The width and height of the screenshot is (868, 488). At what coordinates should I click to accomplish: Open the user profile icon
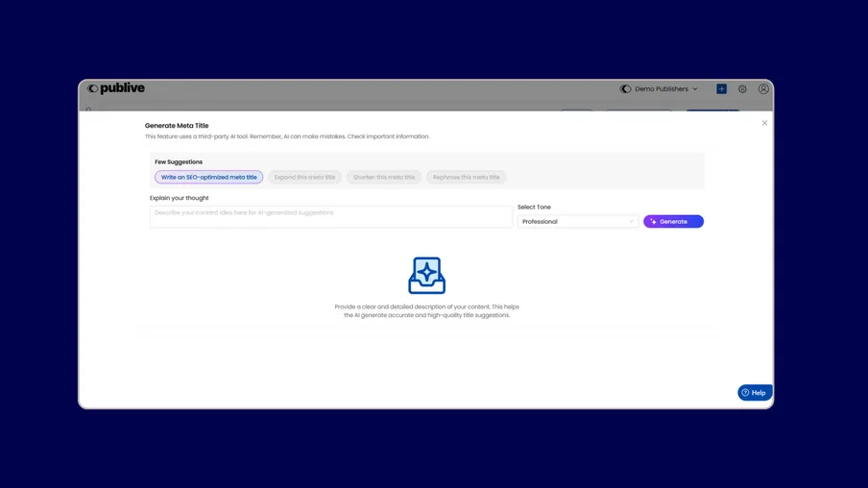(763, 89)
